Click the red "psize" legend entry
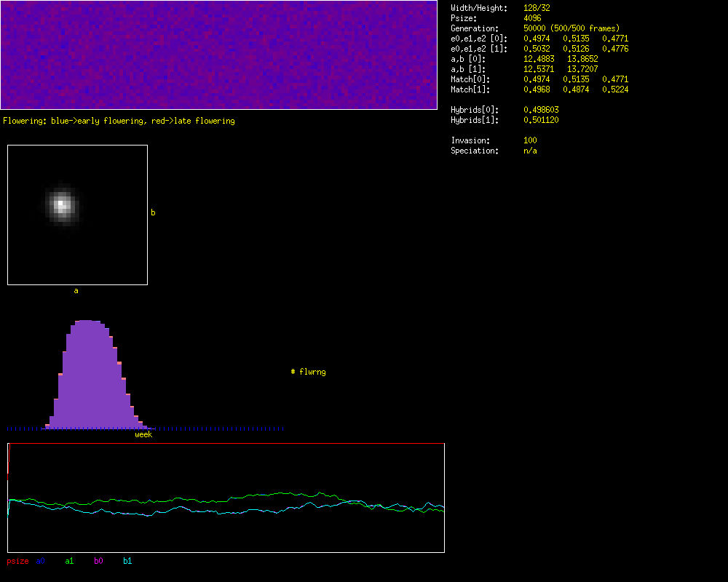 pos(17,561)
